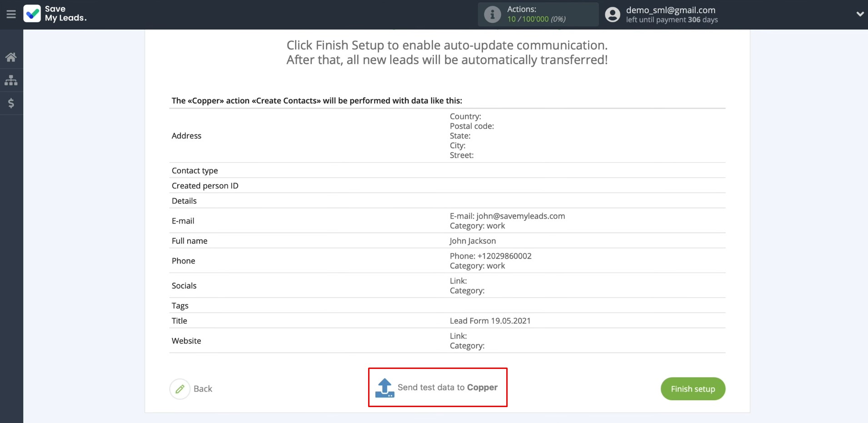Go to the home dashboard icon

point(11,57)
